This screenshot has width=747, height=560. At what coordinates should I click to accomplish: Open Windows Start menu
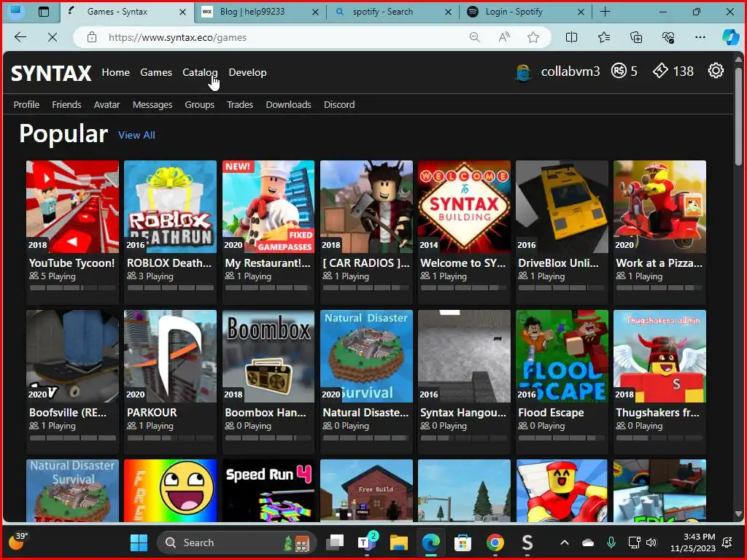(x=139, y=542)
